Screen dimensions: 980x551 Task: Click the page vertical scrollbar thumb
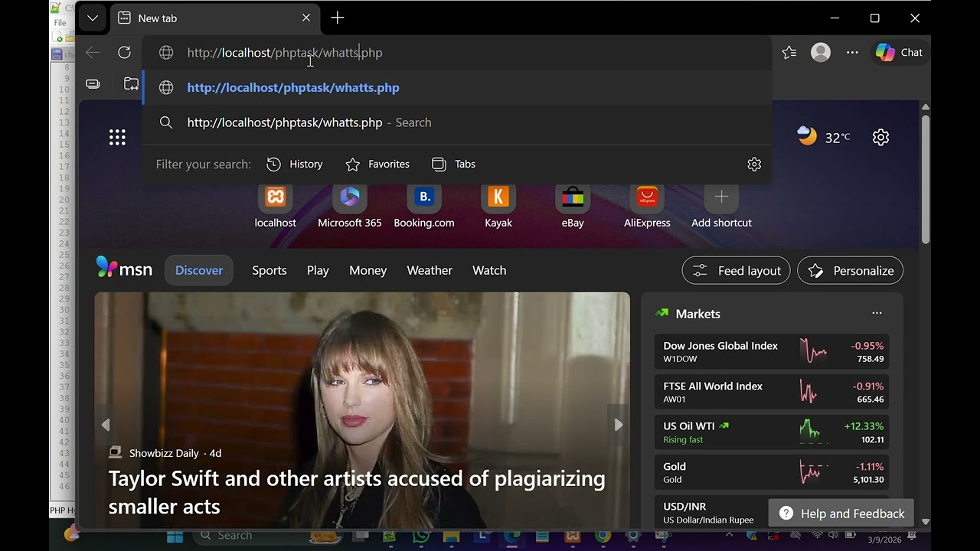pos(925,179)
